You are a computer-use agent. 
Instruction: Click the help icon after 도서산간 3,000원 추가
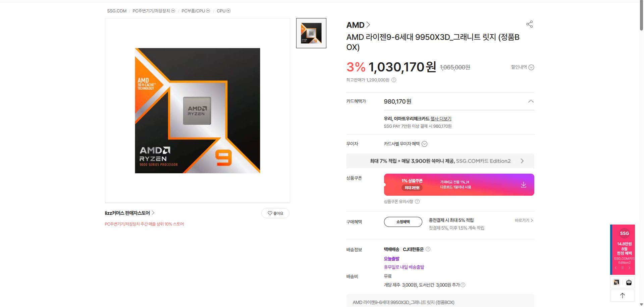click(x=463, y=285)
